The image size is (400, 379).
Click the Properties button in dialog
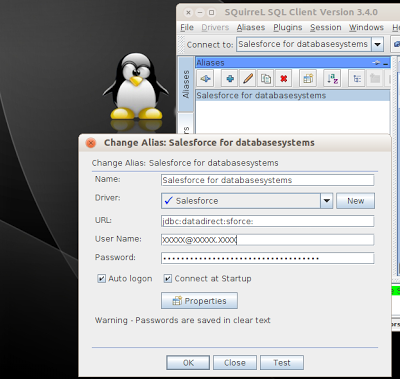coord(199,301)
